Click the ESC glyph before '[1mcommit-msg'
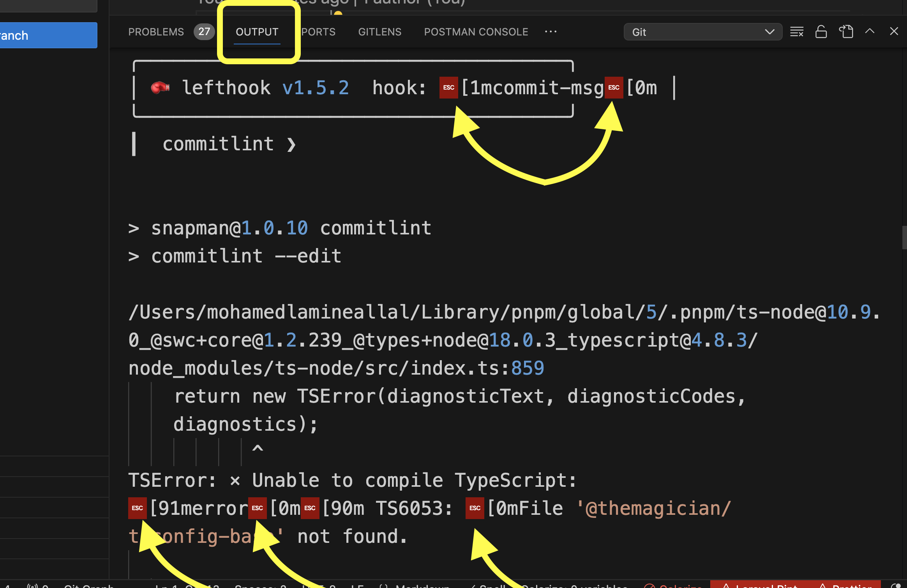Image resolution: width=907 pixels, height=588 pixels. 449,88
